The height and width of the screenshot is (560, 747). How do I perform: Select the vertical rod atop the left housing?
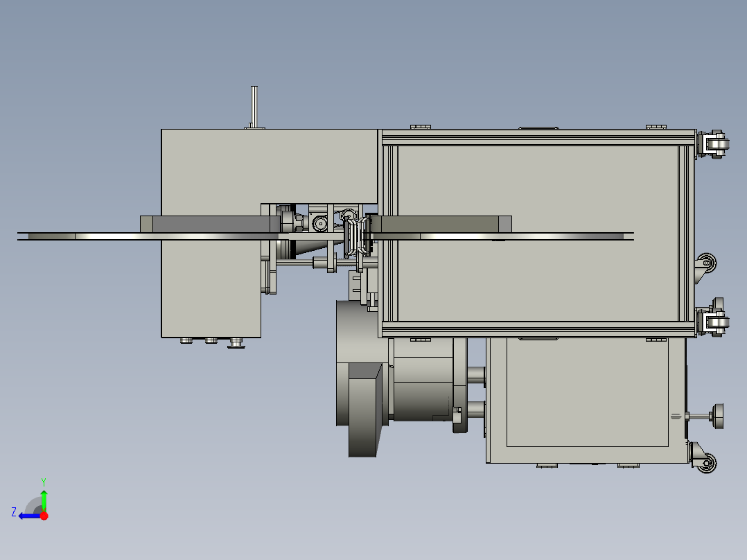pos(254,107)
